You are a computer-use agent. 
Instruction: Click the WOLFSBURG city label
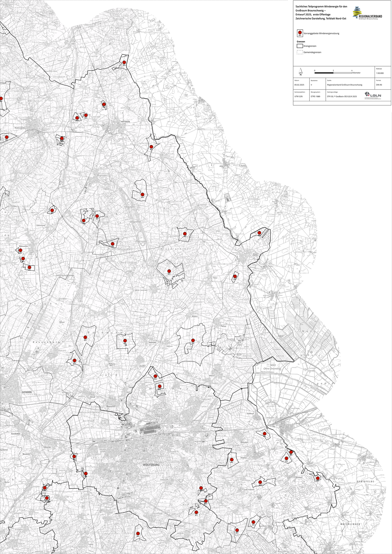point(151,464)
